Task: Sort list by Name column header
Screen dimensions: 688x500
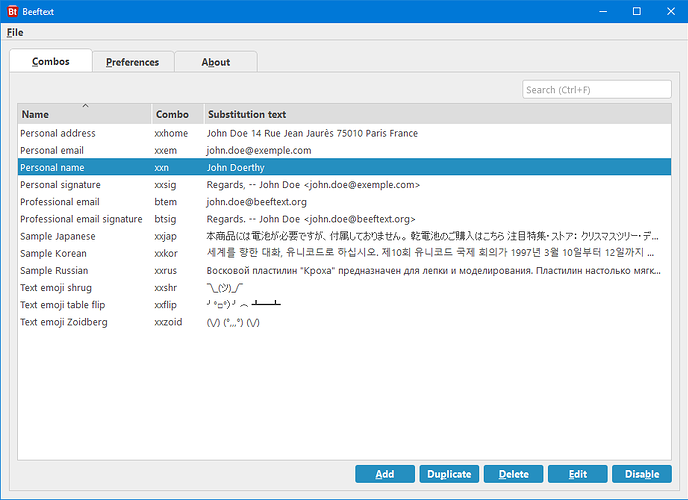Action: point(85,114)
